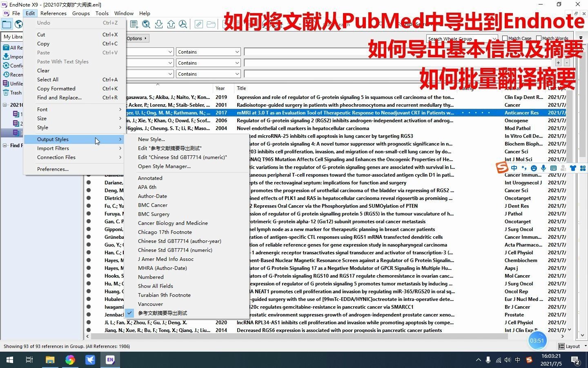The width and height of the screenshot is (588, 368).
Task: Click the Import toolbar icon
Action: coord(159,25)
